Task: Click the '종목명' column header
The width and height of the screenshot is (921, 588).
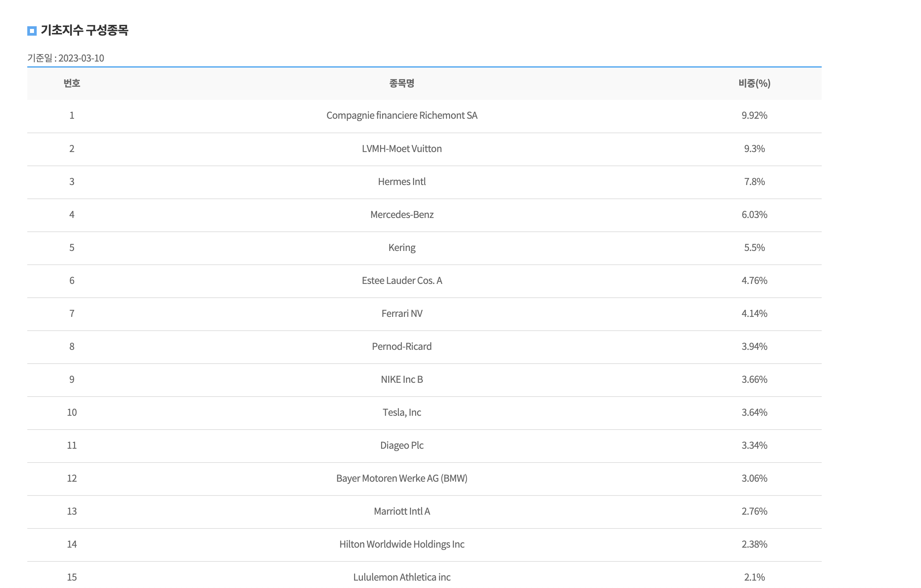Action: click(402, 83)
